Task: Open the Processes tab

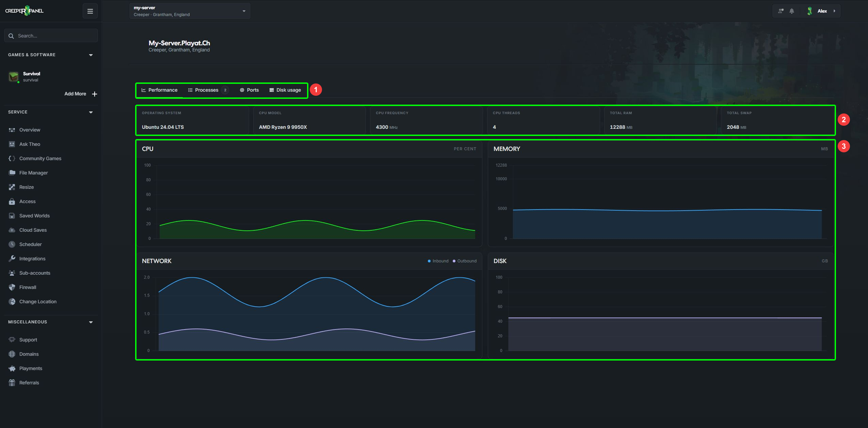Action: click(x=208, y=90)
